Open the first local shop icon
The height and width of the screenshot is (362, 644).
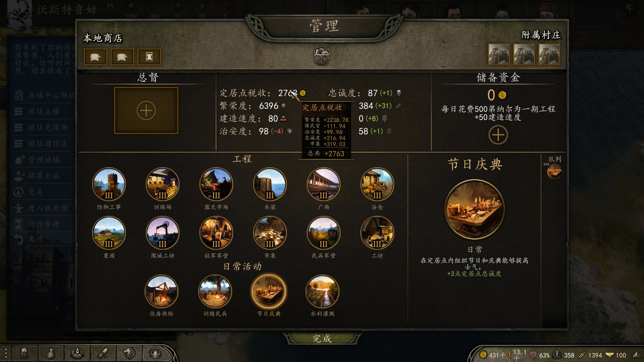(96, 57)
